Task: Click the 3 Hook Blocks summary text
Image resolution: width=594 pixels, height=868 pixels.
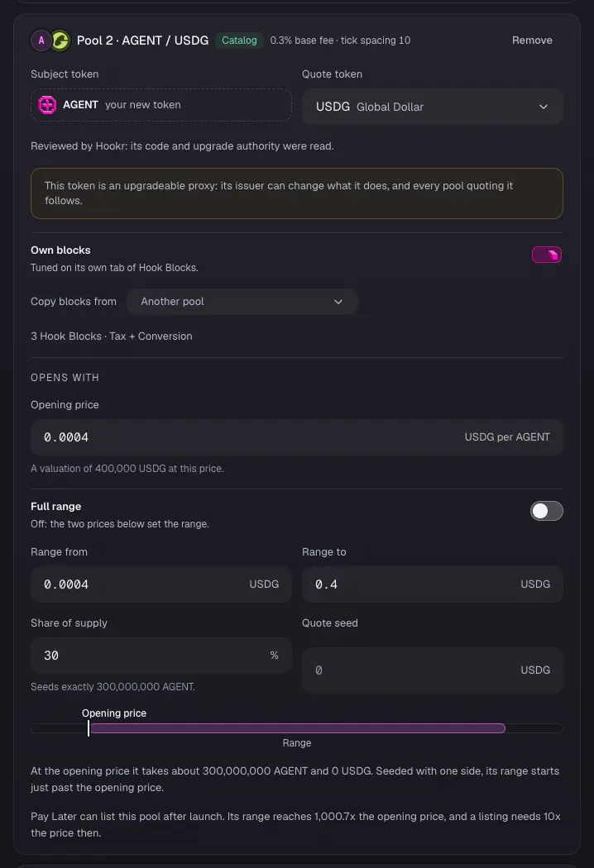Action: [112, 336]
